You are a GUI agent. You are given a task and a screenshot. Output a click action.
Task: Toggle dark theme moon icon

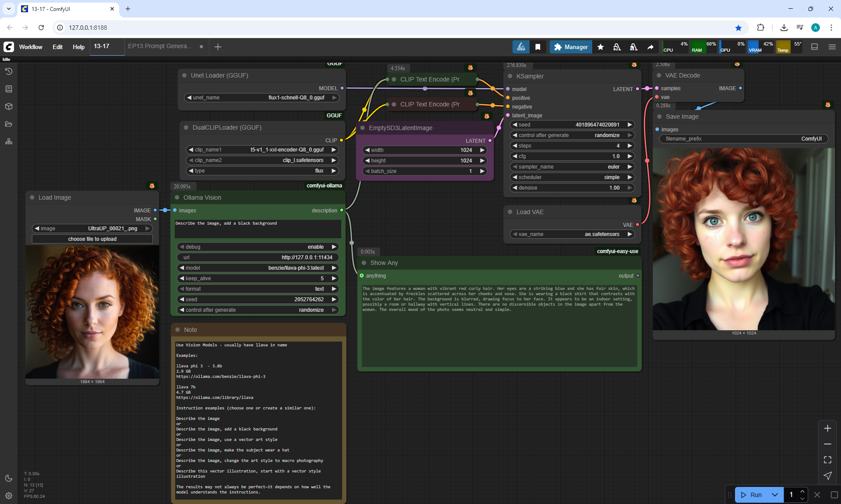tap(9, 478)
